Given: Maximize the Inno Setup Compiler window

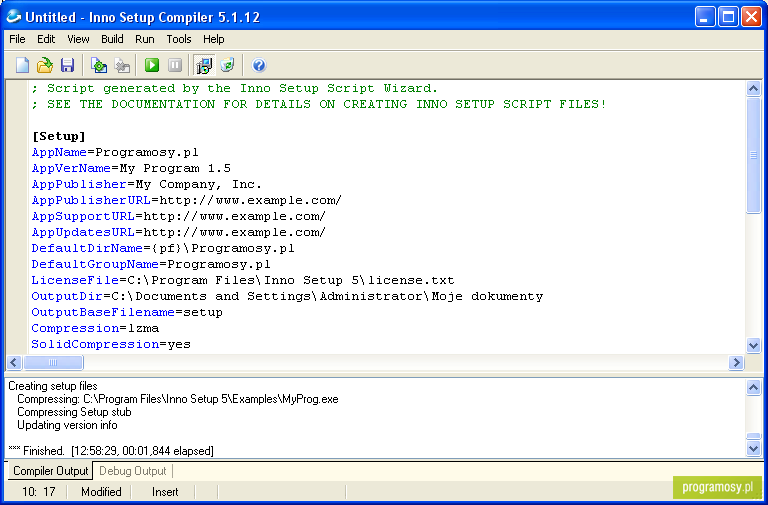Looking at the screenshot, I should pyautogui.click(x=728, y=17).
